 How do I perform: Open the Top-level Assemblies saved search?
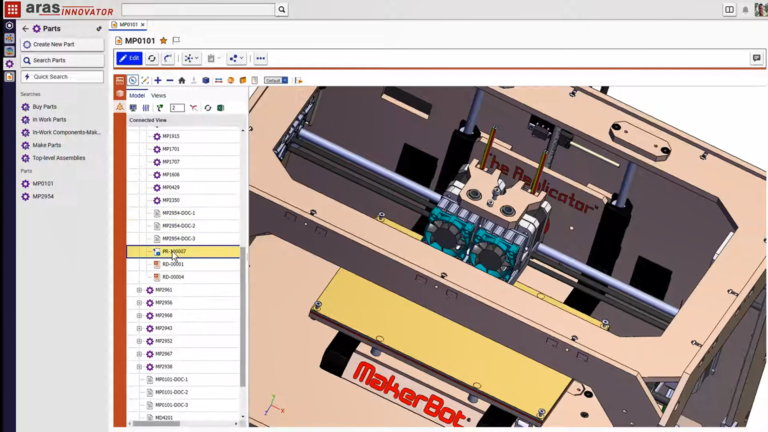[59, 158]
